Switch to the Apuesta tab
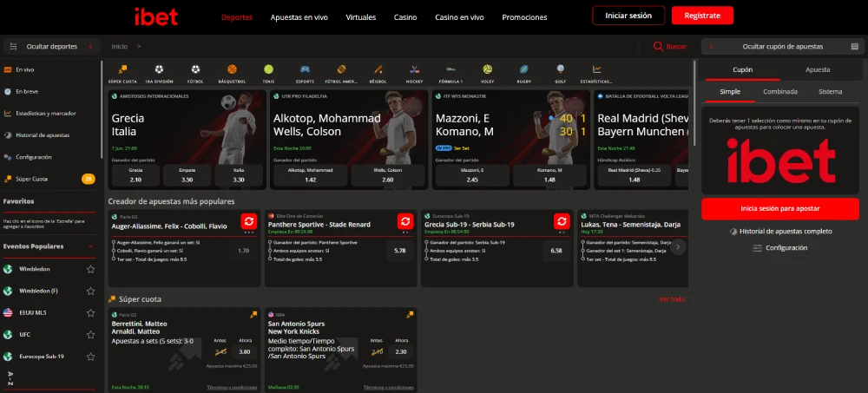868x393 pixels. pyautogui.click(x=818, y=69)
